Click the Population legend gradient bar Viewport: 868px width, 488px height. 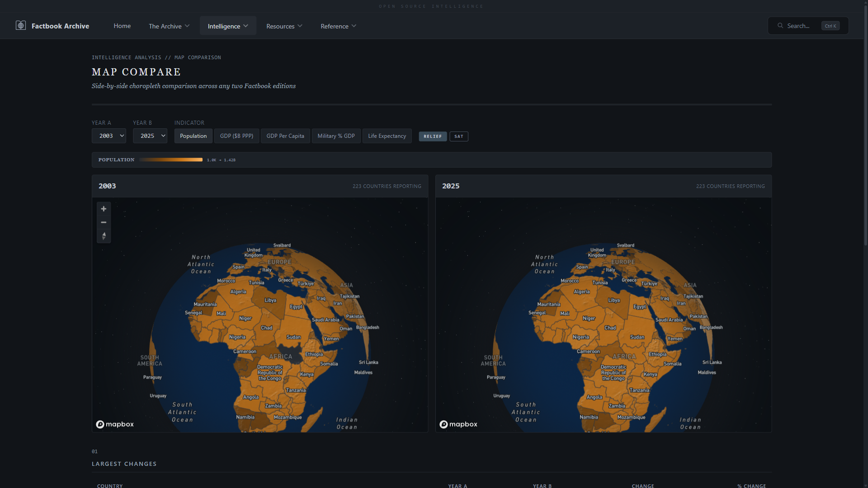point(171,160)
